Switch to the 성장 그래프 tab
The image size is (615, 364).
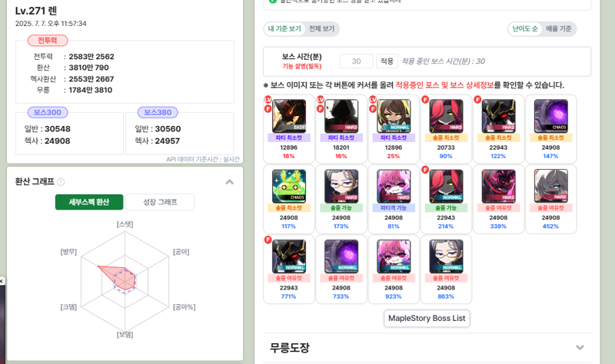(160, 202)
